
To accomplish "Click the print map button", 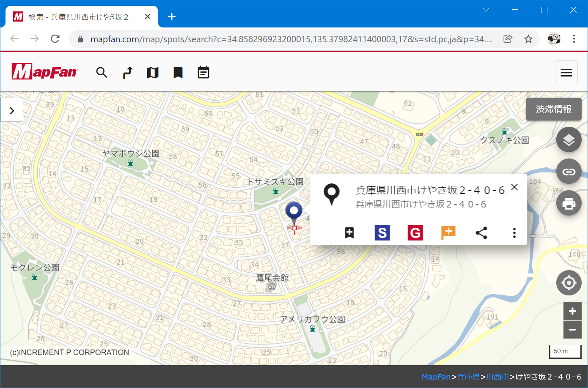I will point(569,203).
